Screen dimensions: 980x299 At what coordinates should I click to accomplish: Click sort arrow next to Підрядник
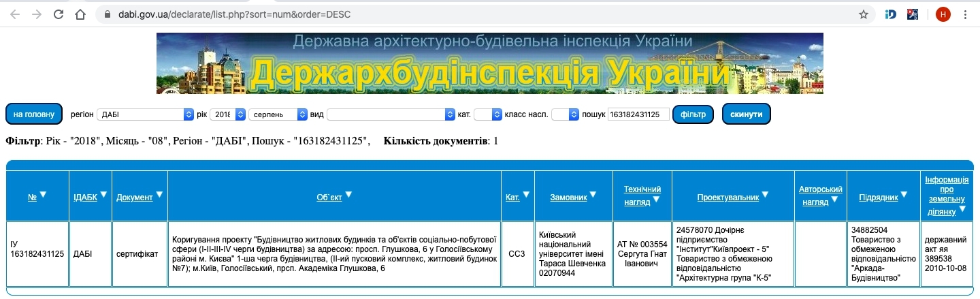[904, 195]
